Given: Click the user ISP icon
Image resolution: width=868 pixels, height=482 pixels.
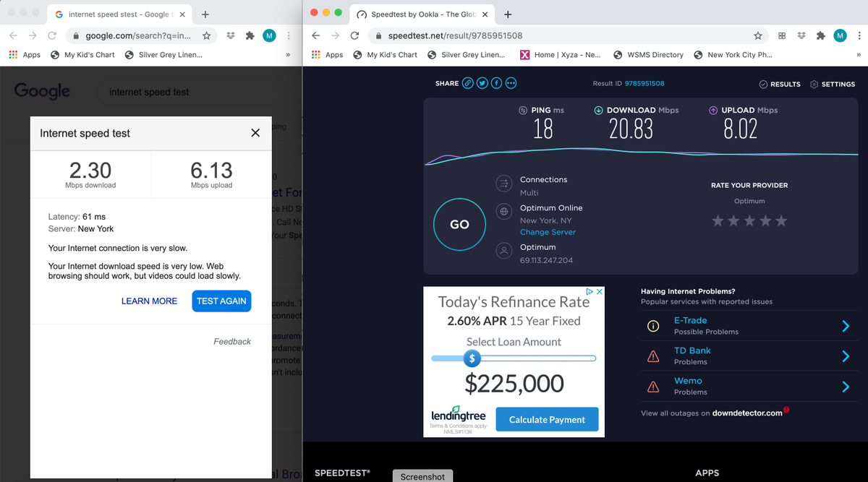Looking at the screenshot, I should [x=504, y=251].
